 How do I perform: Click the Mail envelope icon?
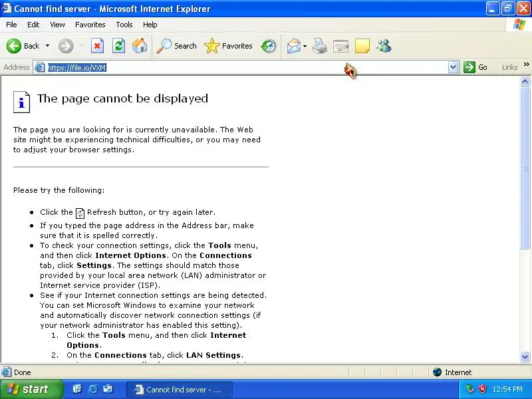click(294, 46)
